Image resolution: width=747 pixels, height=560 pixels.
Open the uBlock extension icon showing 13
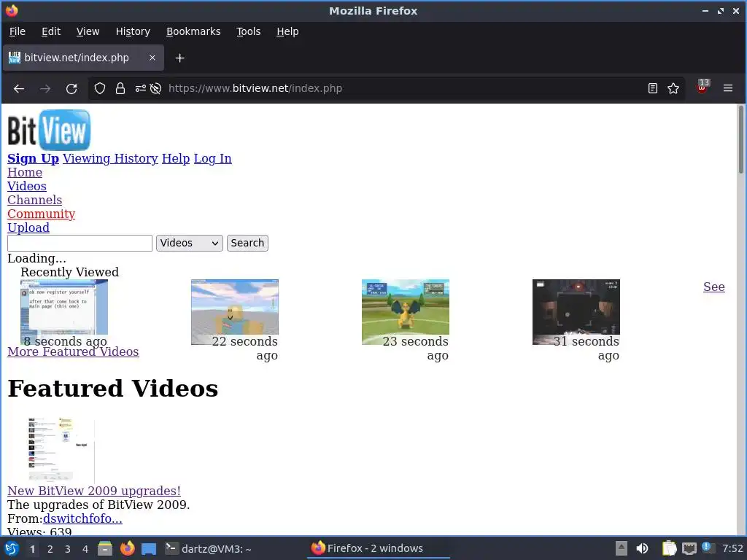click(x=703, y=87)
